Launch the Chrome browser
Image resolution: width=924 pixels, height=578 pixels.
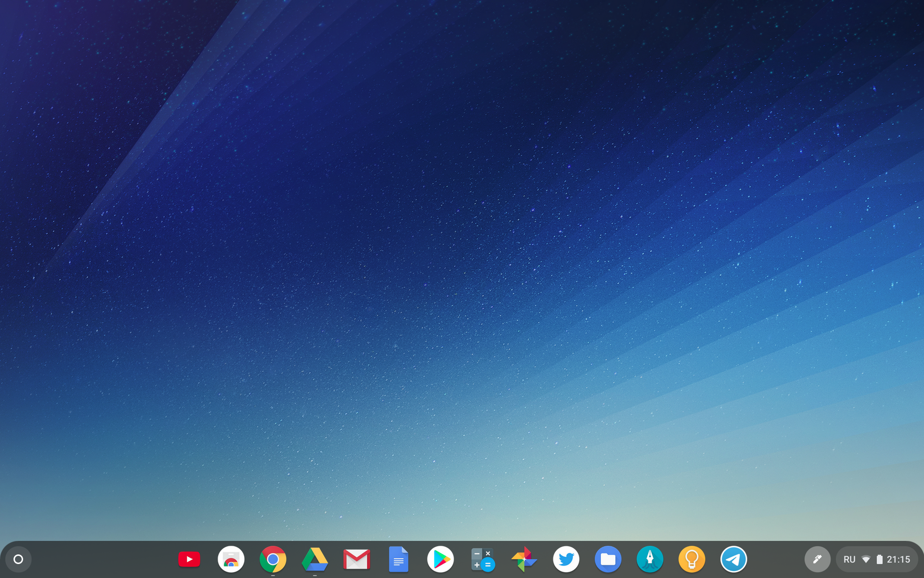273,559
